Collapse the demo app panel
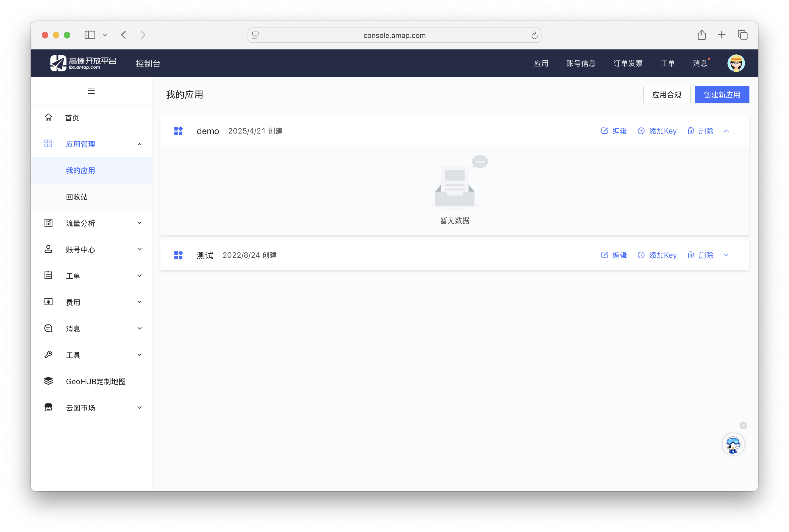 pyautogui.click(x=726, y=131)
